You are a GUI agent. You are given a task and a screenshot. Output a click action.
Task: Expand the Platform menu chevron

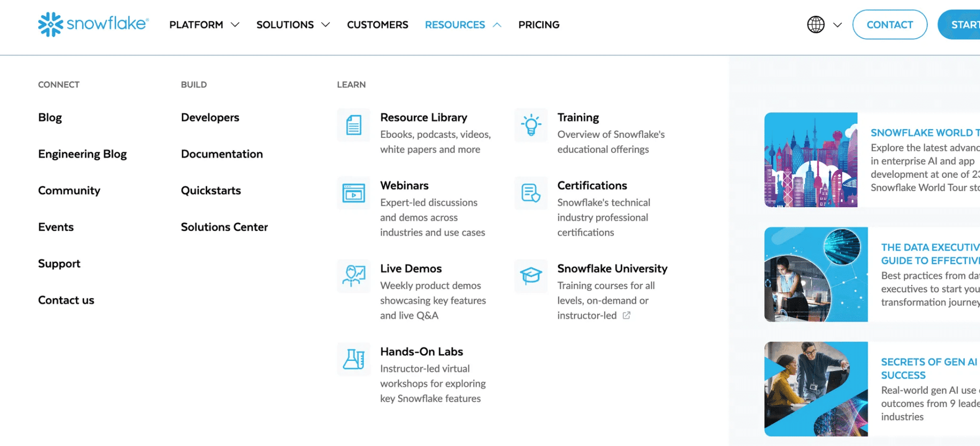point(235,24)
